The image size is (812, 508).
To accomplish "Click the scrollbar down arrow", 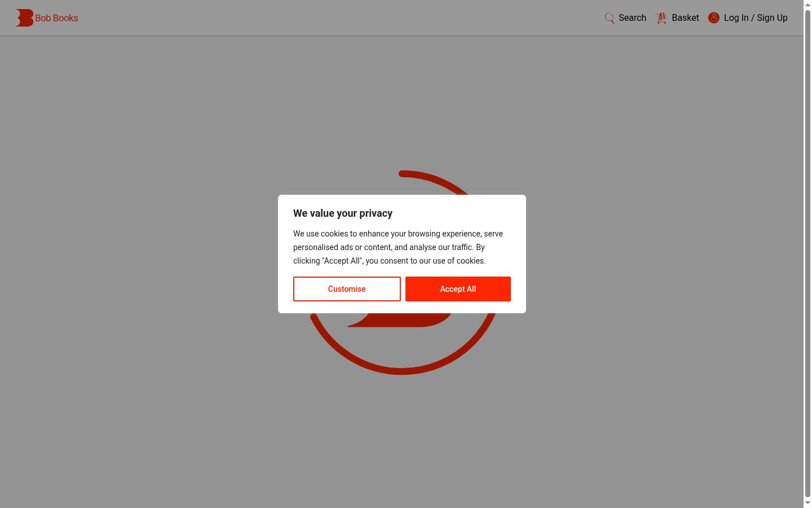I will (x=807, y=503).
